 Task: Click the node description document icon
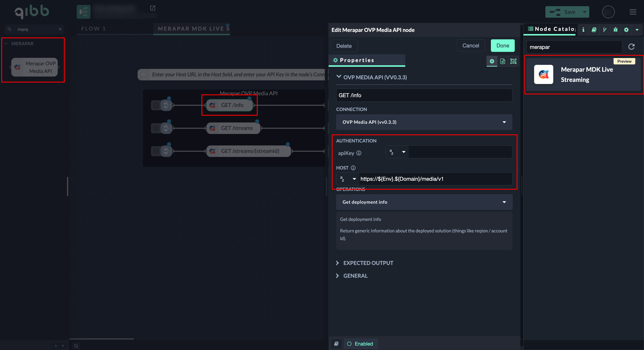tap(503, 61)
